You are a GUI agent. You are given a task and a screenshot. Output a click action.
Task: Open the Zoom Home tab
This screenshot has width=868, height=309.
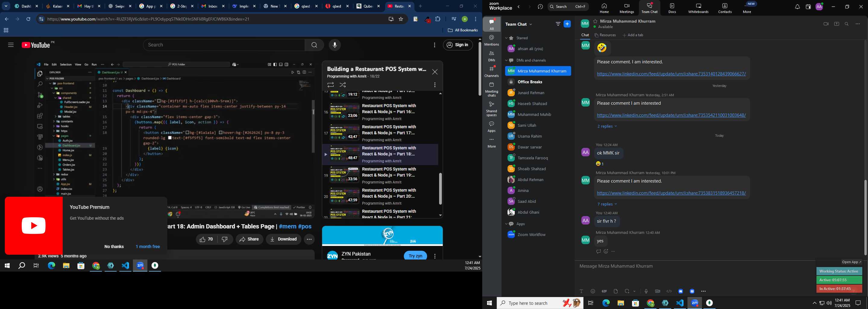tap(604, 8)
